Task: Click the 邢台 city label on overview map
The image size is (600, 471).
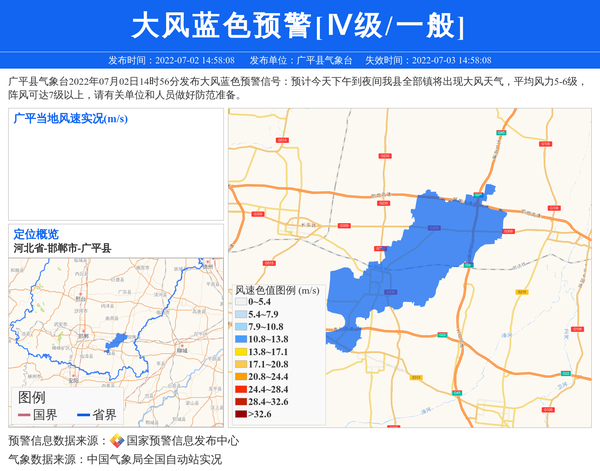Action: click(80, 298)
